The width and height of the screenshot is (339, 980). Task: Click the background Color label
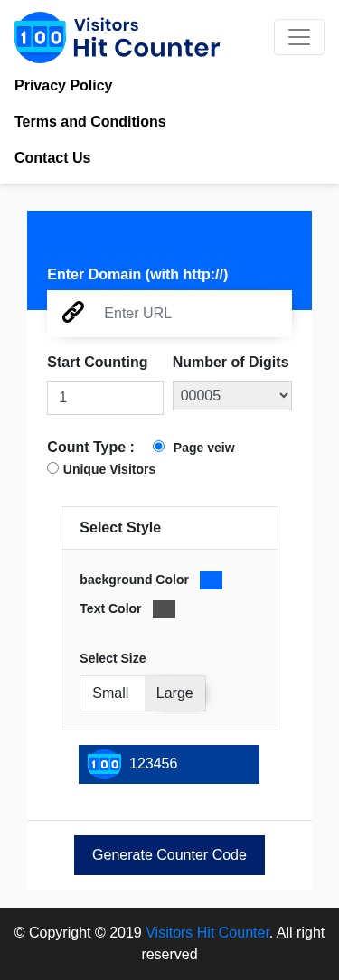pyautogui.click(x=135, y=580)
